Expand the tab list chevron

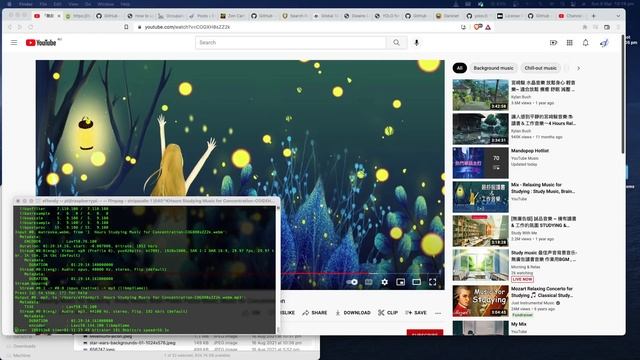[x=618, y=16]
